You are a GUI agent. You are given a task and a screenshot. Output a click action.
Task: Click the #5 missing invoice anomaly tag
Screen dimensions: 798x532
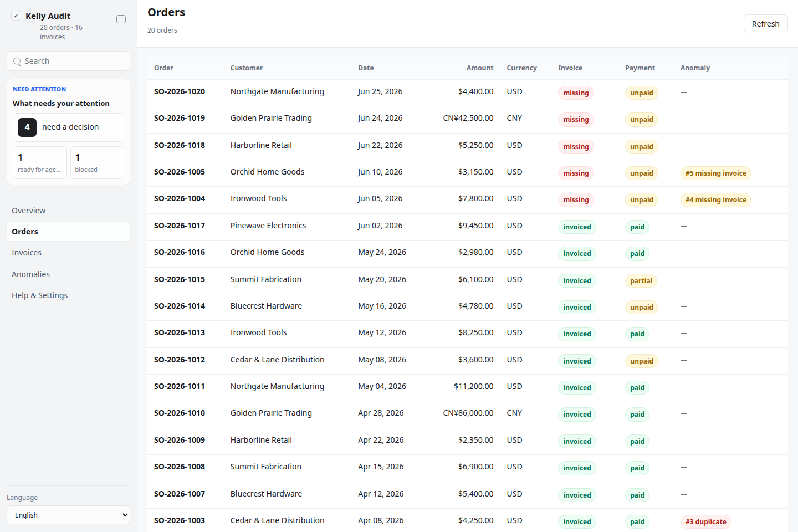(x=715, y=173)
